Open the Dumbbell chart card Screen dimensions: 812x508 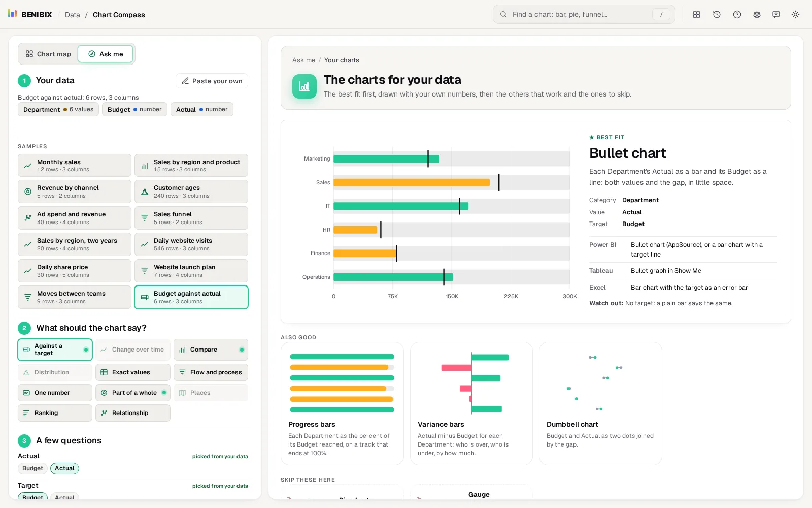600,403
